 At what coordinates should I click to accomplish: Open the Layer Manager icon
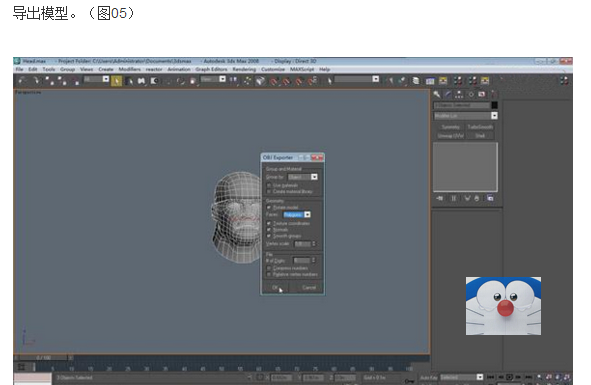click(416, 81)
